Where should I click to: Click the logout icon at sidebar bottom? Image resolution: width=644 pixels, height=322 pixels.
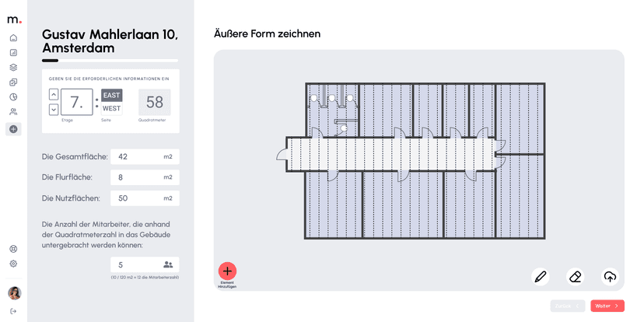tap(13, 311)
